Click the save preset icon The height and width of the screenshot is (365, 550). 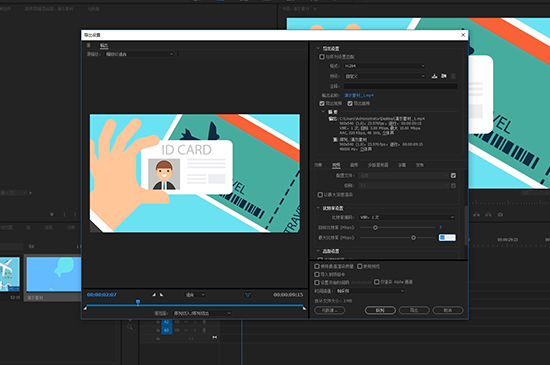434,76
